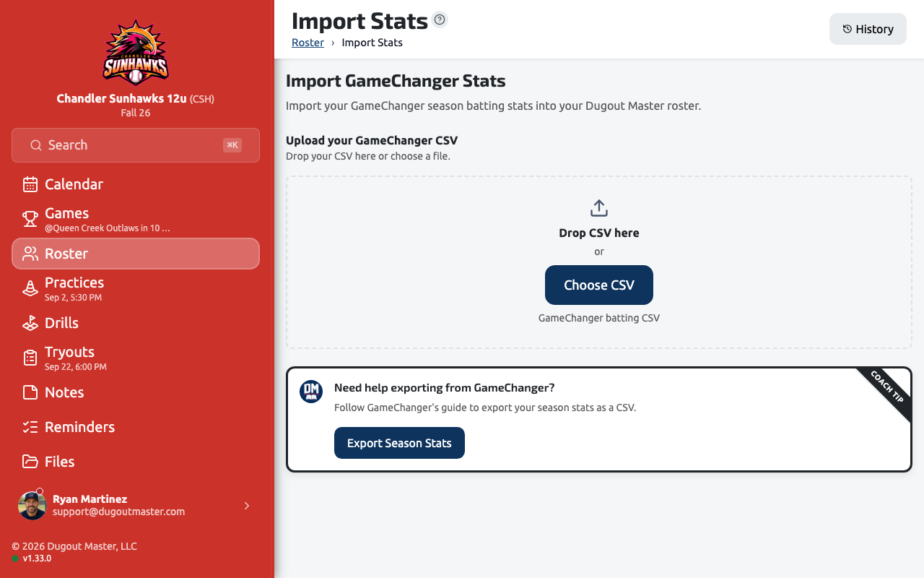
Task: Click Ryan Martinez's profile avatar
Action: point(32,506)
